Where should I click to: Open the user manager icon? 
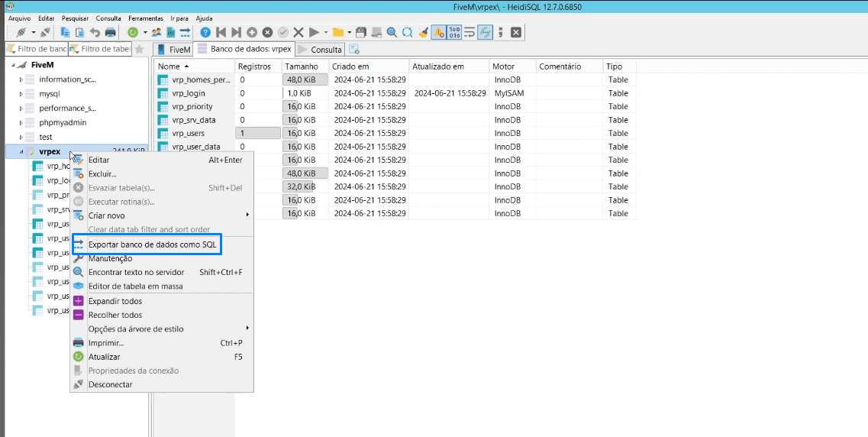[156, 32]
